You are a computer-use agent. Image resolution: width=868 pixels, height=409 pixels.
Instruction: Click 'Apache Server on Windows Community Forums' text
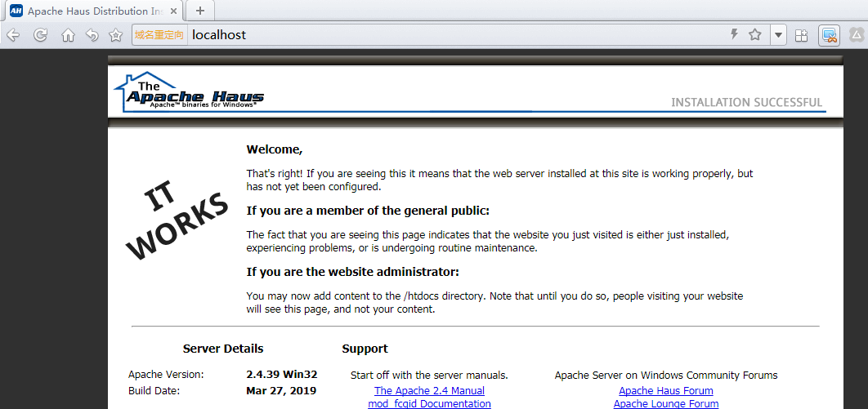(x=666, y=376)
